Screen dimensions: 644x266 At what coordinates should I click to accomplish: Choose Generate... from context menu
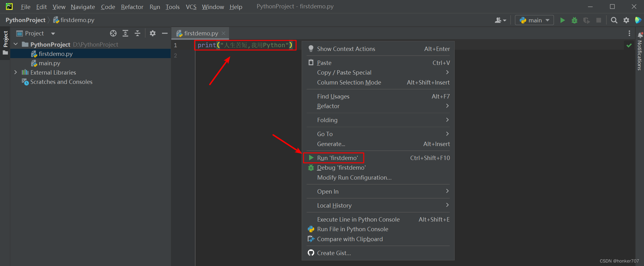378,144
